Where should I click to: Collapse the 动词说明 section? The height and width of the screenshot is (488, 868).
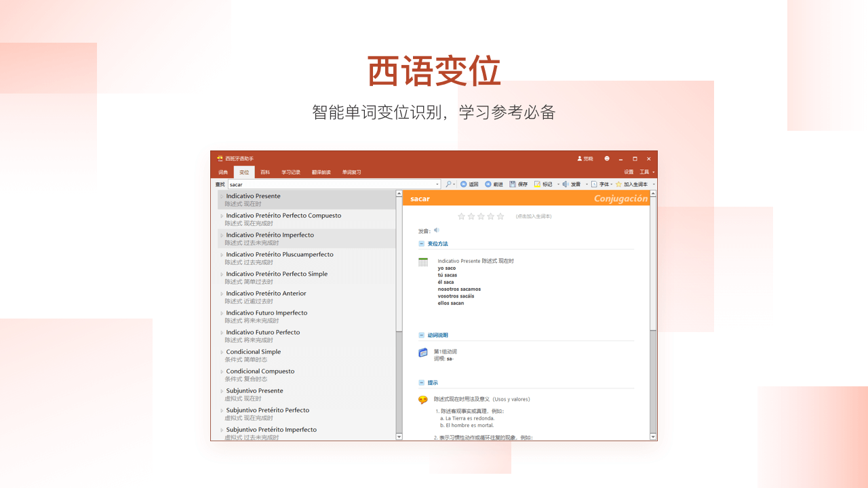tap(421, 335)
